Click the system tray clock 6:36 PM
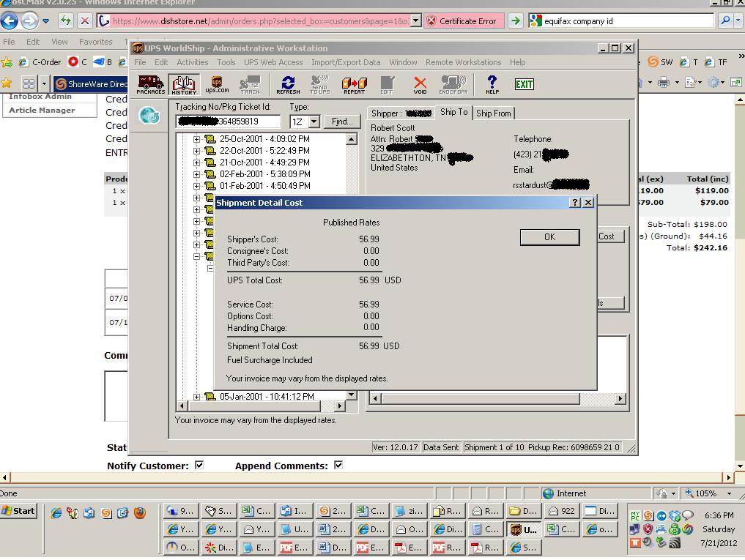The width and height of the screenshot is (745, 560). click(719, 515)
